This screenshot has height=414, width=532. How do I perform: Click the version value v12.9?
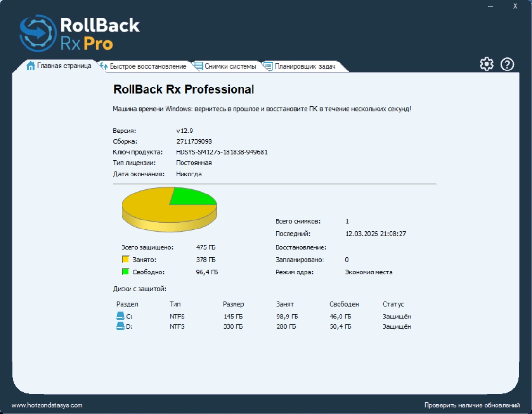pos(184,131)
